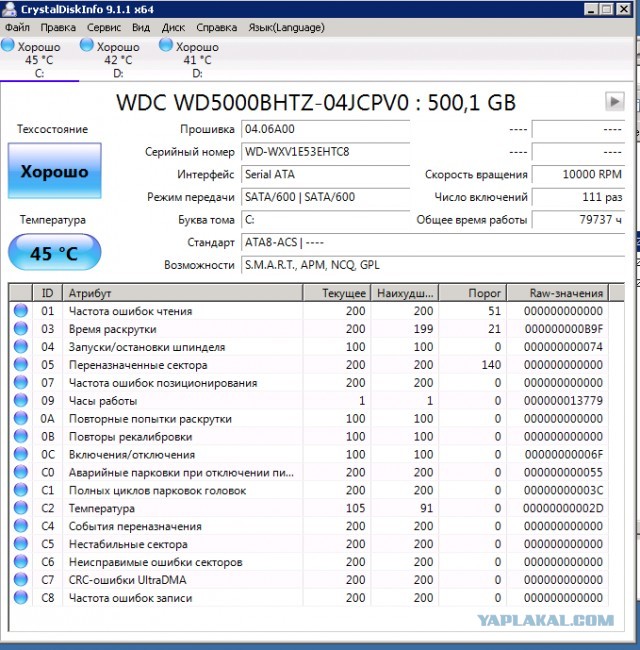Click status orb of attribute C1 Полных циклов парковок

click(x=21, y=490)
